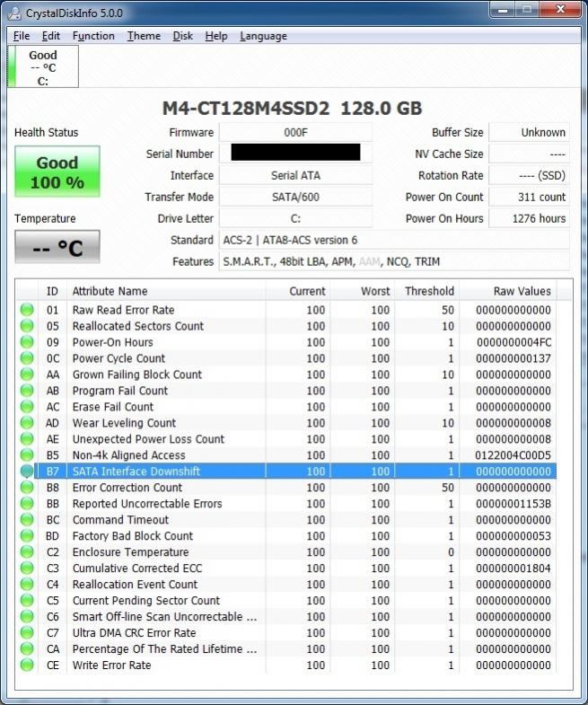Open the Theme menu
Image resolution: width=588 pixels, height=705 pixels.
point(144,36)
